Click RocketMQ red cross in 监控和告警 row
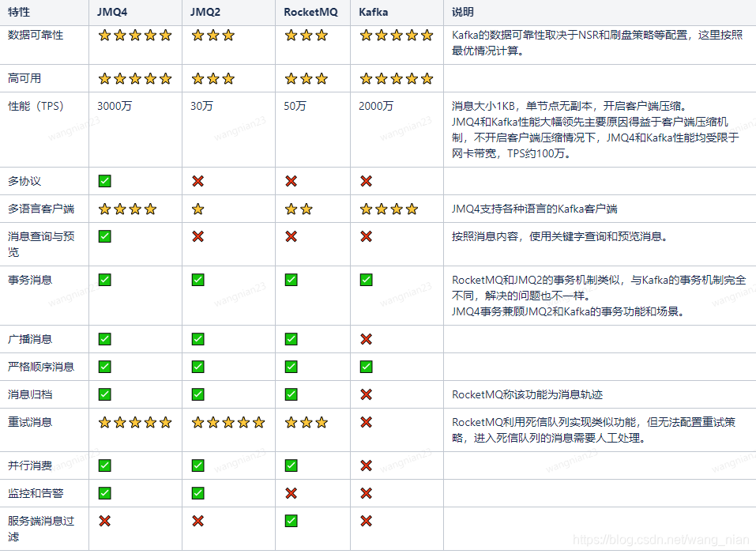This screenshot has width=756, height=554. click(x=291, y=493)
